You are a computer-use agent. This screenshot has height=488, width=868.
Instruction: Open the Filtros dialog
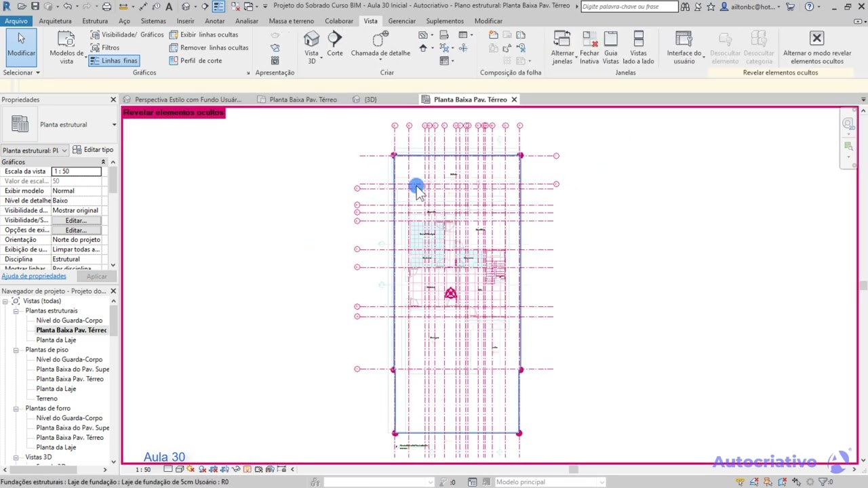[104, 47]
